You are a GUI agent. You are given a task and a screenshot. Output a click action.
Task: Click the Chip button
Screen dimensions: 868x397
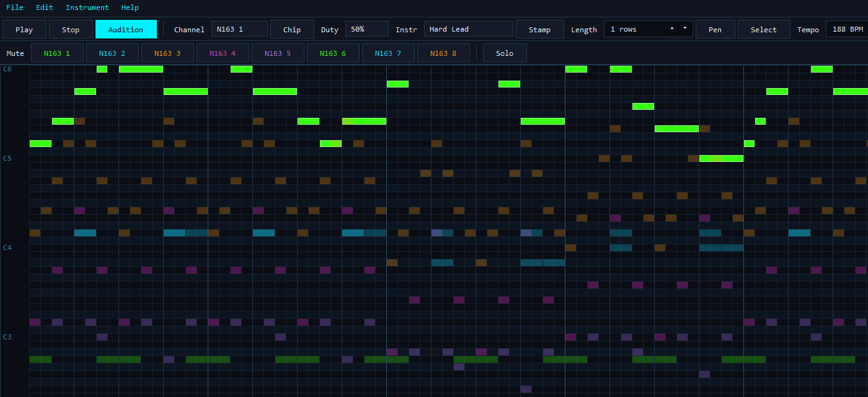coord(292,29)
